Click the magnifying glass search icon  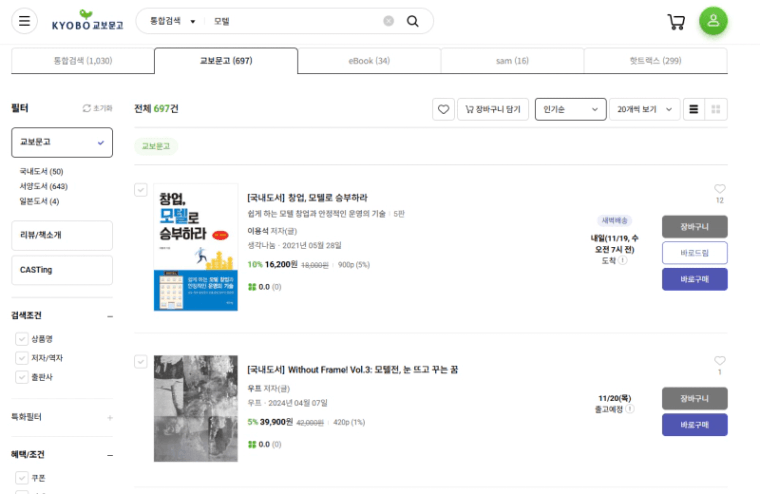tap(412, 21)
